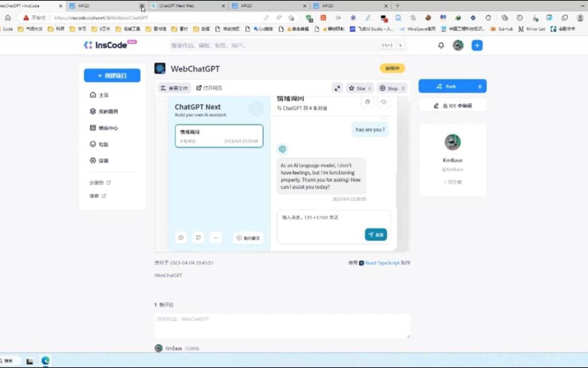Image resolution: width=588 pixels, height=368 pixels.
Task: Click the yellow review status badge
Action: (392, 68)
